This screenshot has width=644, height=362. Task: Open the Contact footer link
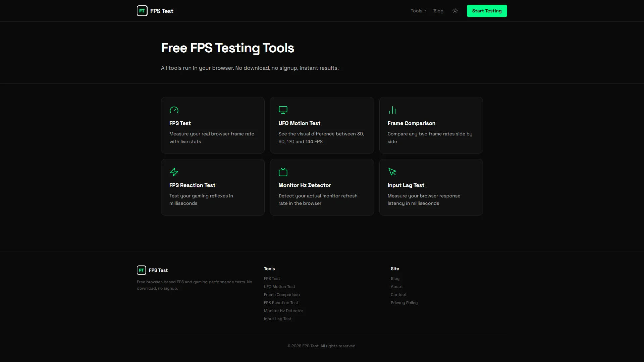[x=398, y=295]
